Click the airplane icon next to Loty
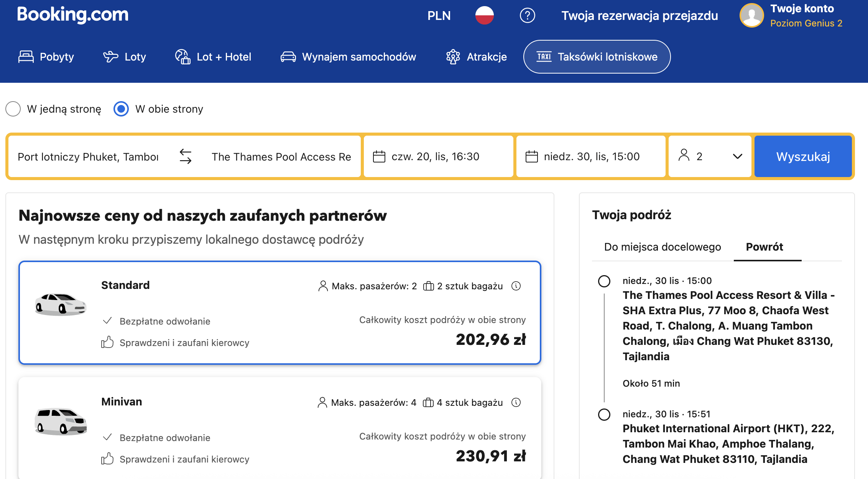The height and width of the screenshot is (479, 868). click(111, 57)
